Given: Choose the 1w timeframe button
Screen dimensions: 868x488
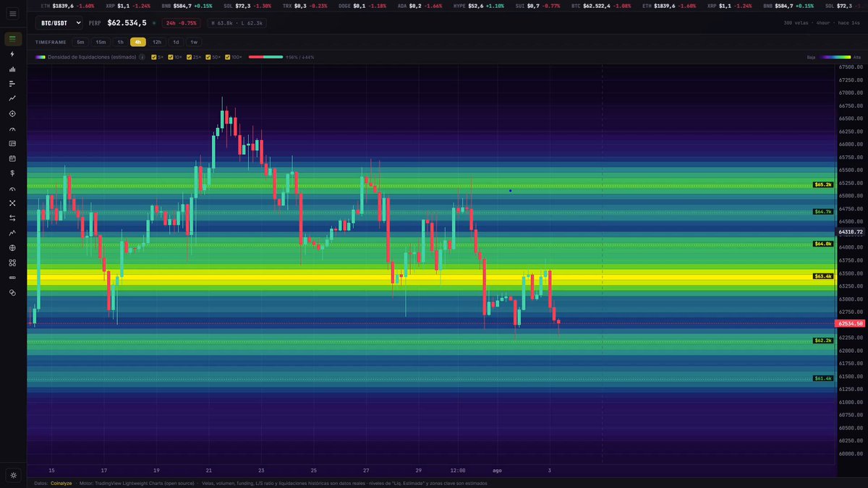Looking at the screenshot, I should (x=194, y=42).
